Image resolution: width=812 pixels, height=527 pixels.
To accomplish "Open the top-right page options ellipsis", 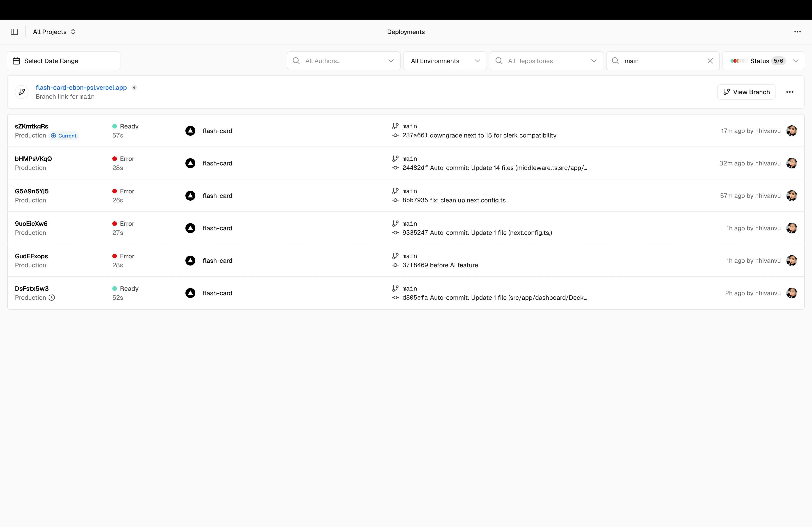I will [x=797, y=32].
